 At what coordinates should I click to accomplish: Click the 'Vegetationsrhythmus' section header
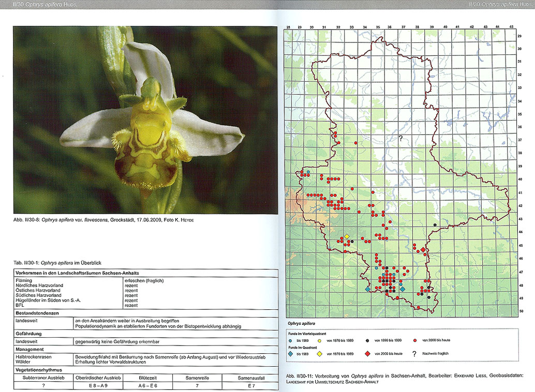coord(39,370)
